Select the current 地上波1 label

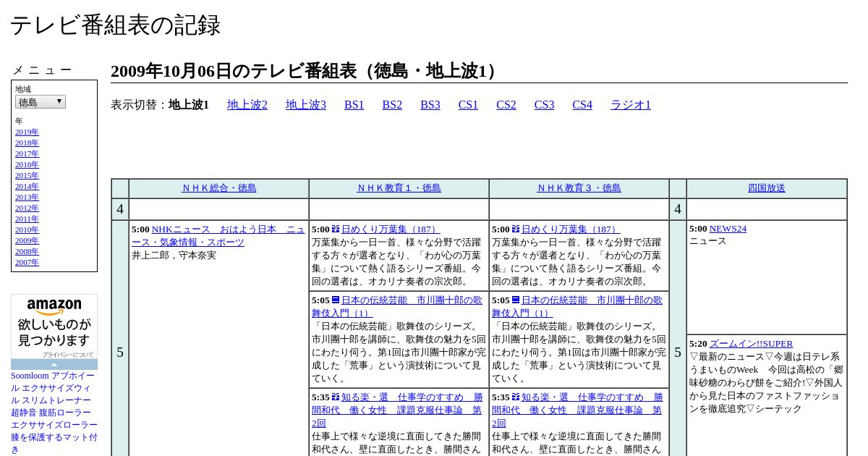click(x=189, y=105)
